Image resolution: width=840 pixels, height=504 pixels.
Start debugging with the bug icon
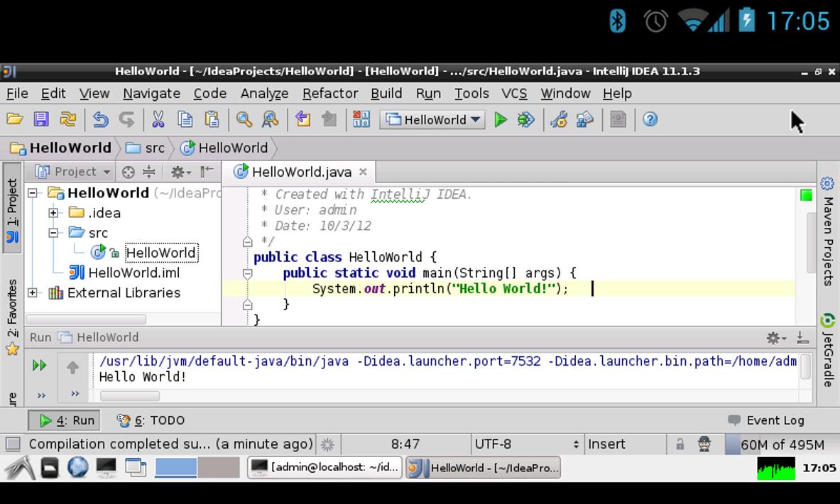[x=525, y=119]
